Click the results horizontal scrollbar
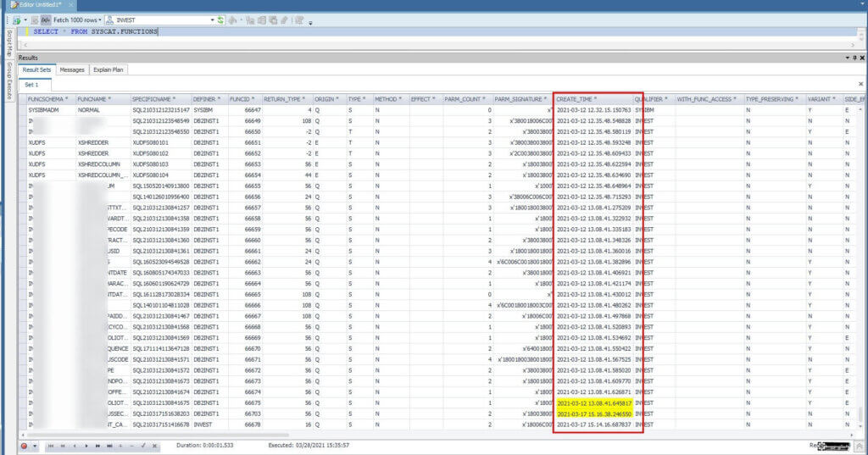 coord(158,435)
